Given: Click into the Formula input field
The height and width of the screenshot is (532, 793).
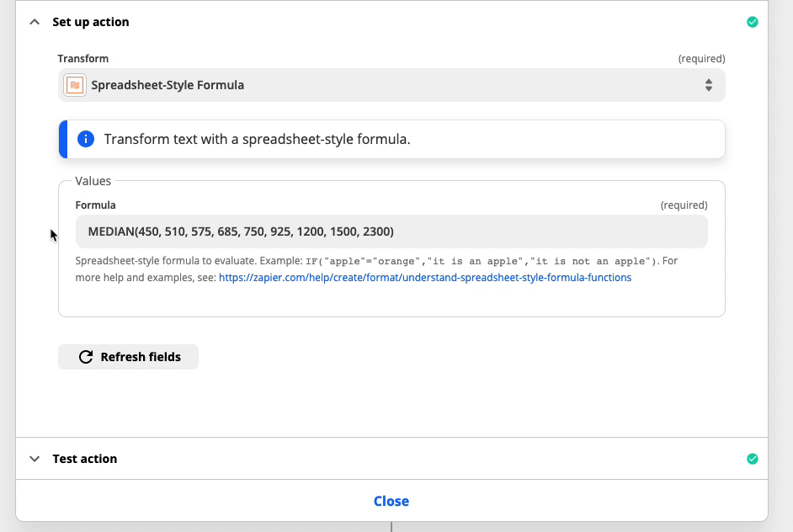Looking at the screenshot, I should pos(391,231).
